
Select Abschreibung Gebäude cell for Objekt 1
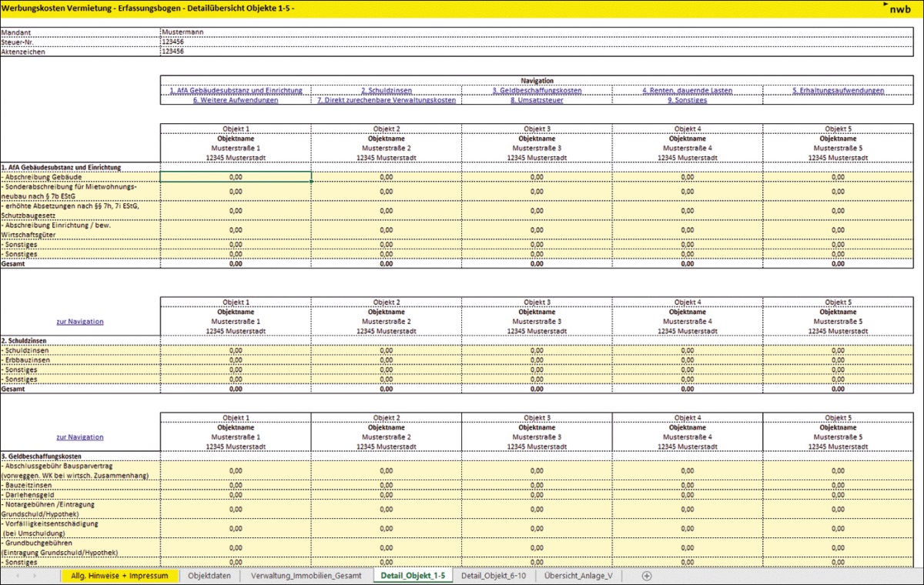236,177
